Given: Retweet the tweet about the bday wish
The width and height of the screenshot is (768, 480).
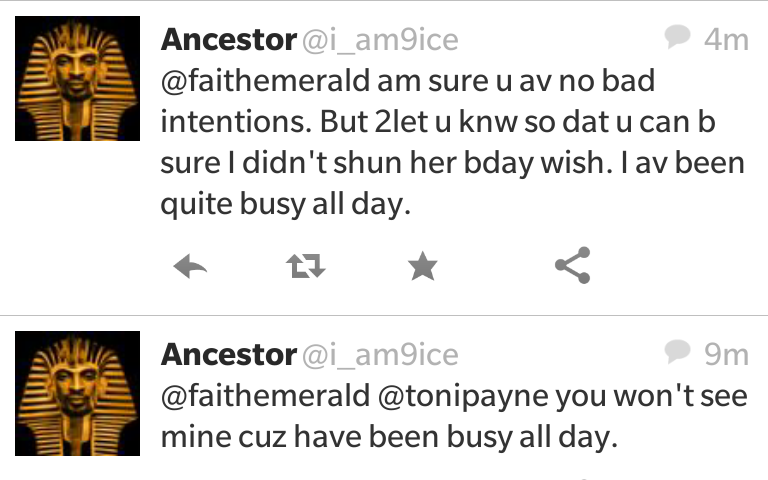Looking at the screenshot, I should (x=306, y=266).
